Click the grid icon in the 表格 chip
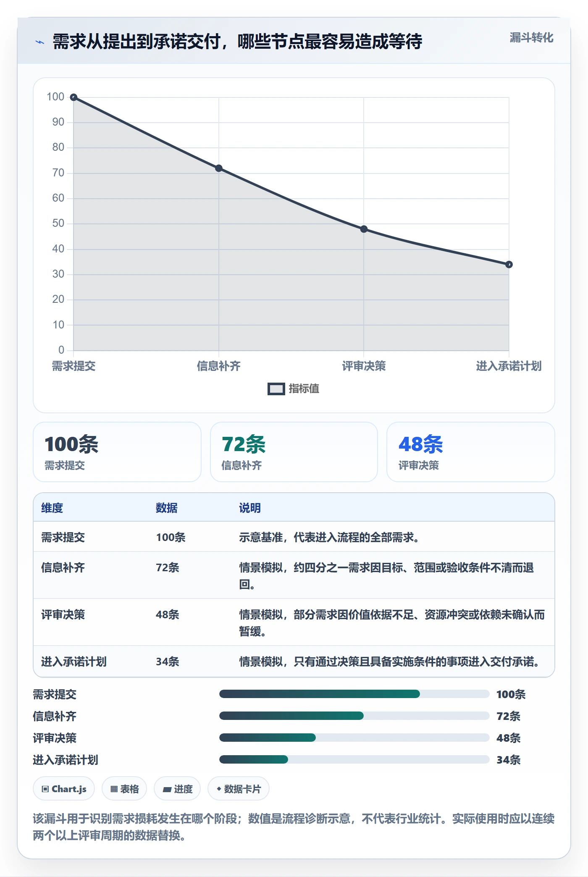588x877 pixels. (114, 789)
